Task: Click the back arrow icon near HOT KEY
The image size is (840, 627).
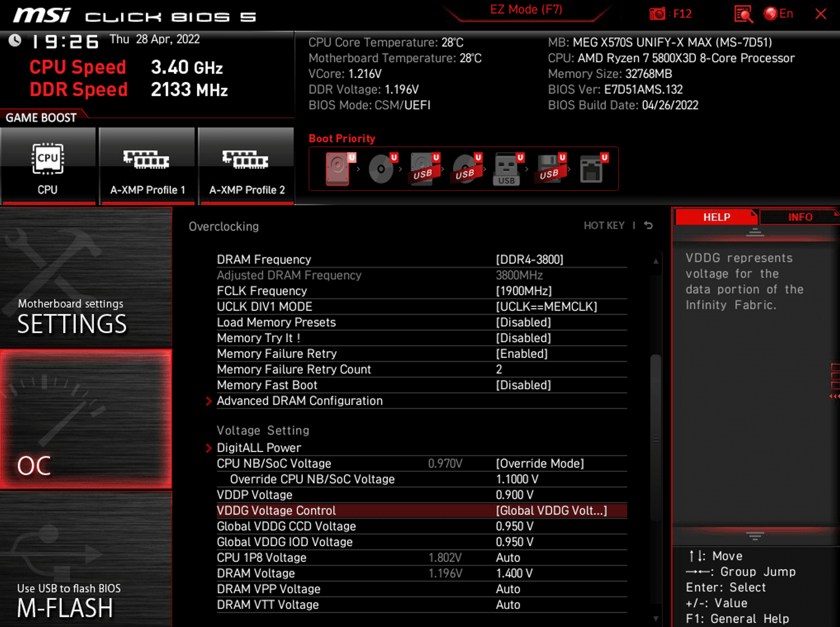Action: pyautogui.click(x=648, y=225)
